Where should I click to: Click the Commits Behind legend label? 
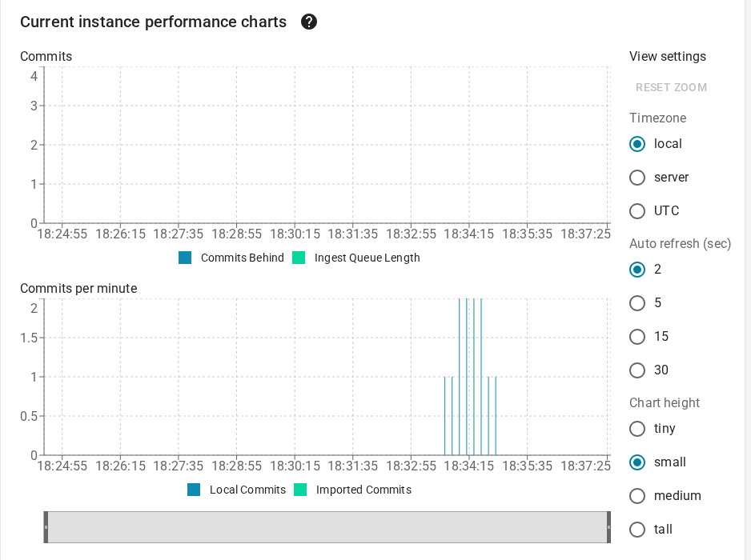(243, 258)
